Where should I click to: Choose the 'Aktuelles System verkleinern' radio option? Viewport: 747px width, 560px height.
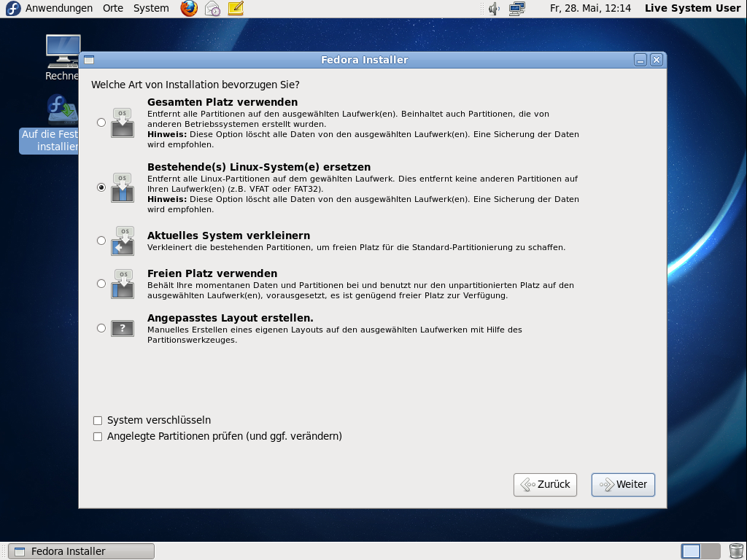click(101, 241)
